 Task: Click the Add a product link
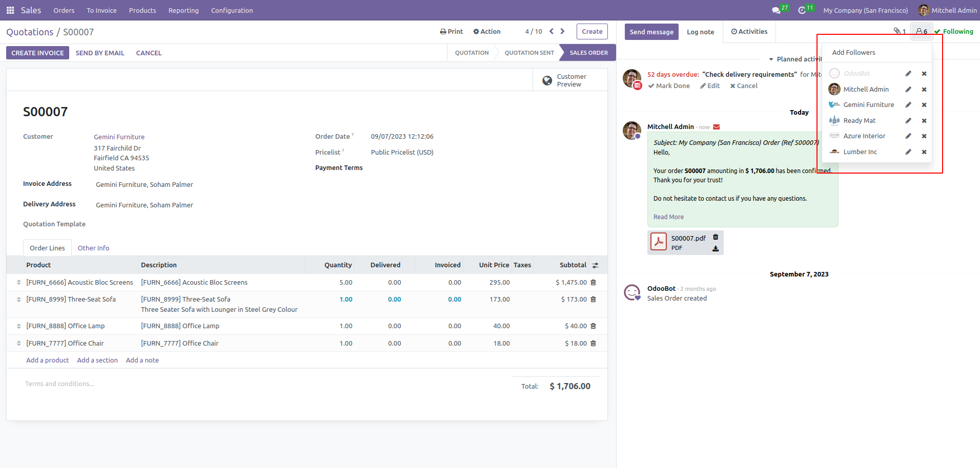pyautogui.click(x=47, y=360)
